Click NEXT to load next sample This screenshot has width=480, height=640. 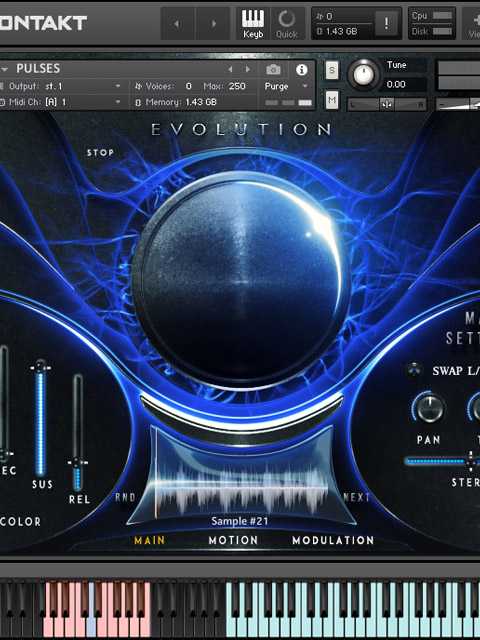(356, 497)
